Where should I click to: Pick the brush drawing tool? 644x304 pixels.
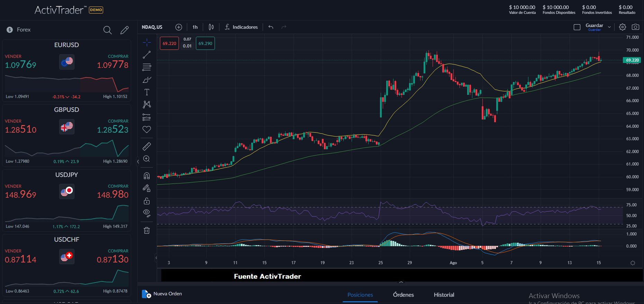click(x=147, y=80)
